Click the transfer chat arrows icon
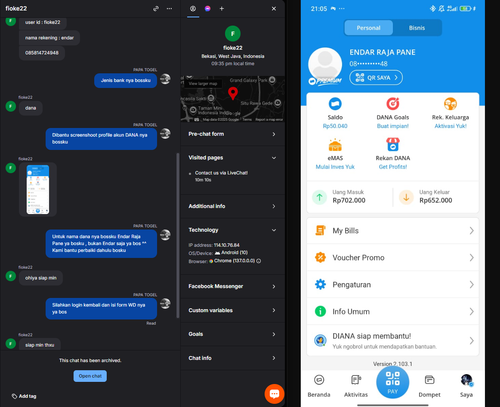The image size is (500, 407). point(156,9)
